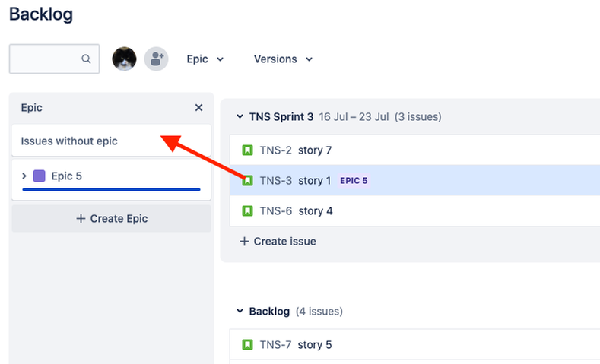The width and height of the screenshot is (600, 364).
Task: Click the Epic 5 blue progress bar
Action: (111, 189)
